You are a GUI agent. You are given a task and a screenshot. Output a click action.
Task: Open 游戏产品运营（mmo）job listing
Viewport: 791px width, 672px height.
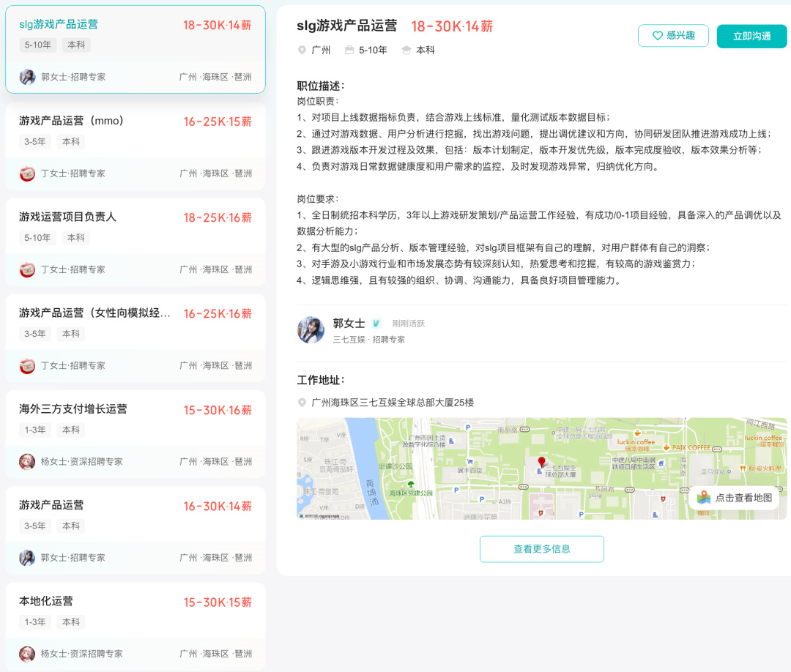click(135, 146)
